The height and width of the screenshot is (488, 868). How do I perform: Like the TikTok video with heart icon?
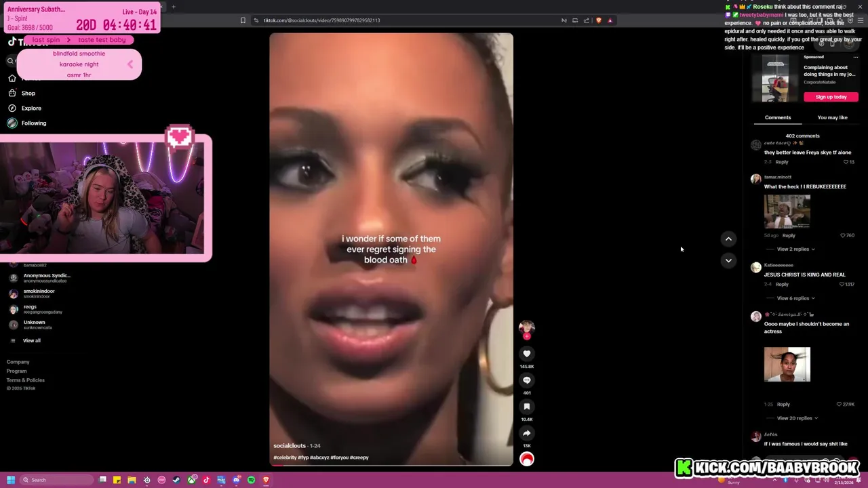click(527, 354)
